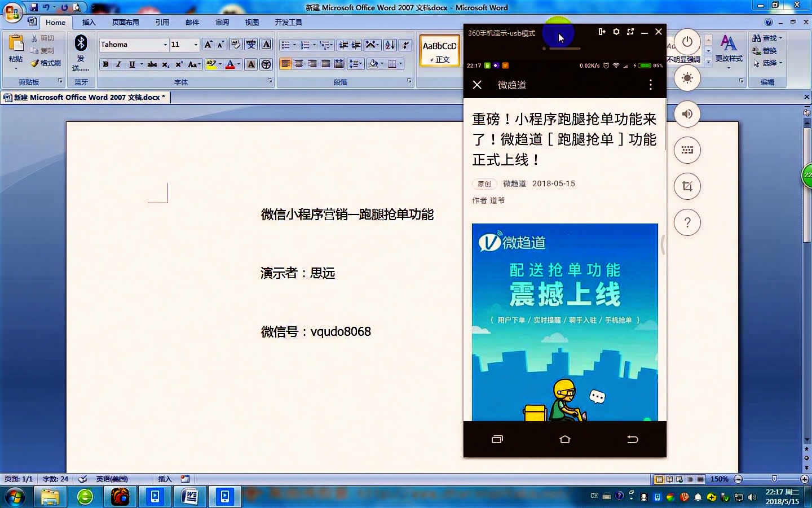Click the Office button
This screenshot has width=812, height=508.
(x=12, y=12)
